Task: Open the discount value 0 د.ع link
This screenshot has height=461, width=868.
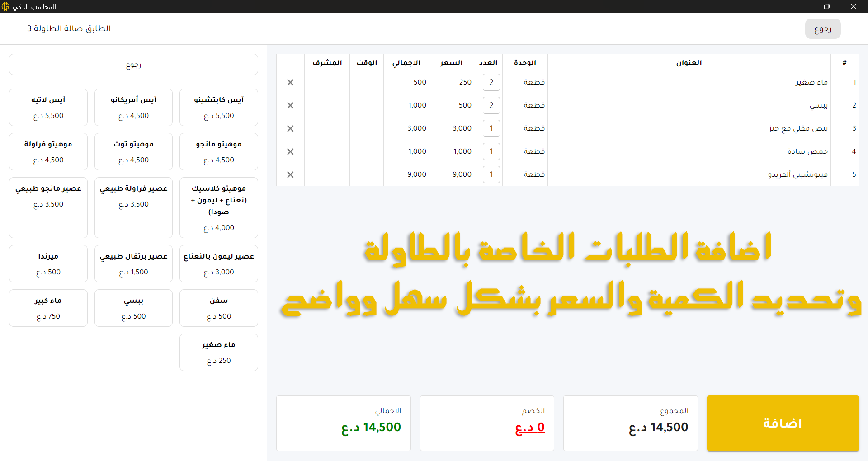Action: pos(530,427)
